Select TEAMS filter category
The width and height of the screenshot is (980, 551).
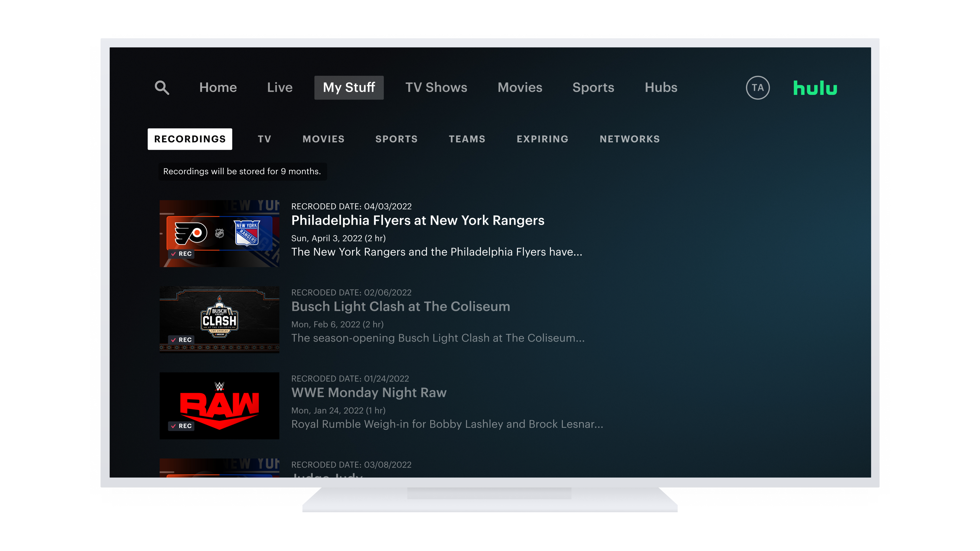(467, 139)
